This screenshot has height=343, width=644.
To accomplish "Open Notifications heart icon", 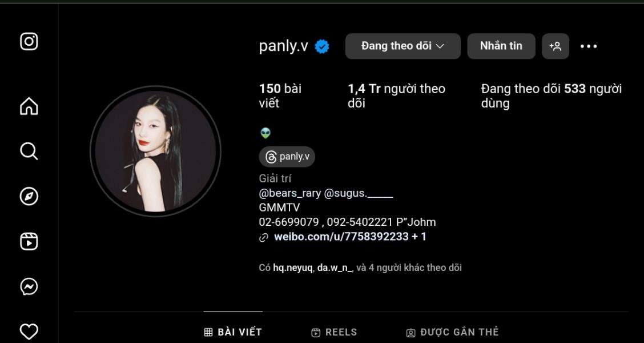I will click(29, 332).
